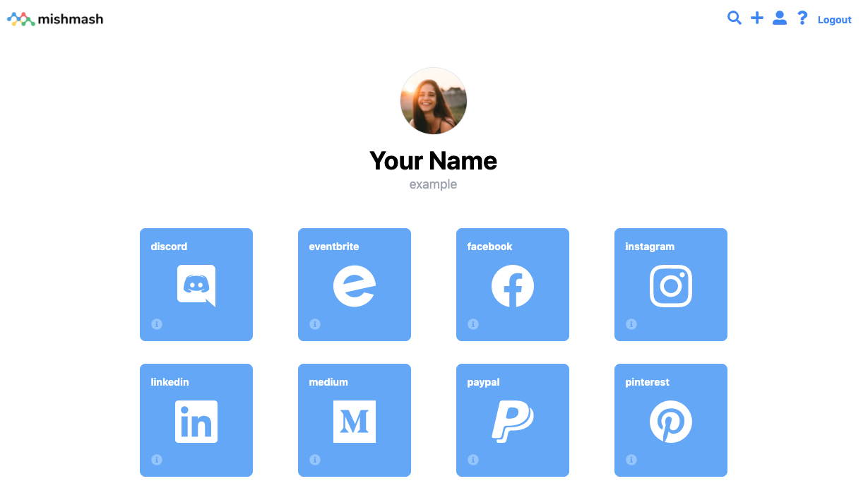Click the 'pinterest' card label
The image size is (868, 493).
647,382
